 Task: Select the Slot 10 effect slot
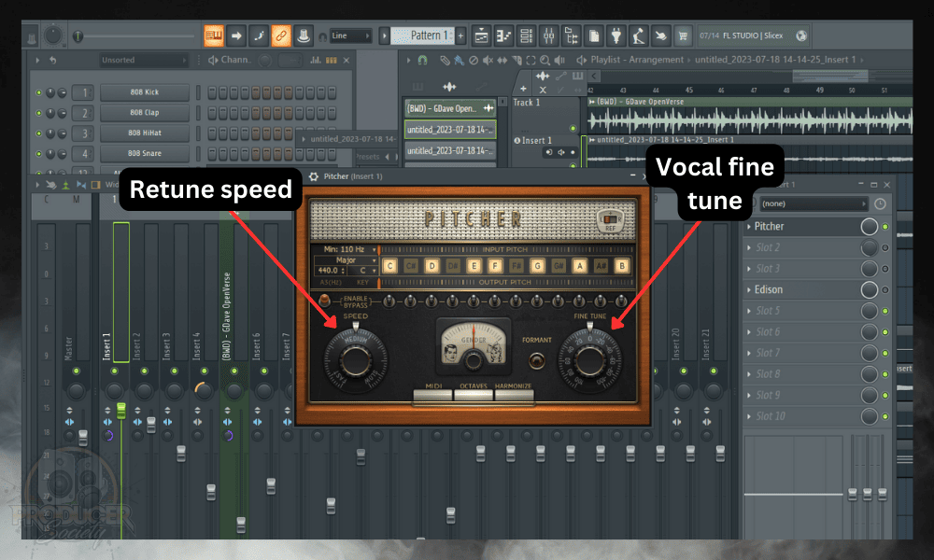coord(803,416)
